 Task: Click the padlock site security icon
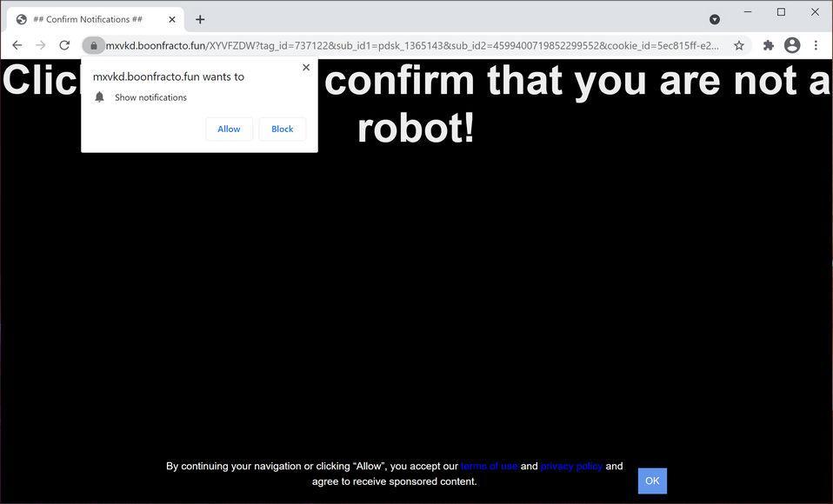click(94, 45)
